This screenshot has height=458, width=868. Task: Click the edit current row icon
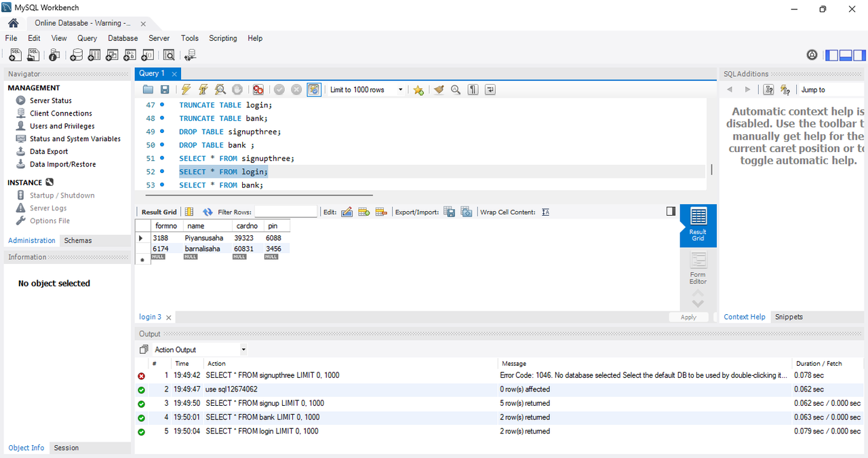[347, 212]
